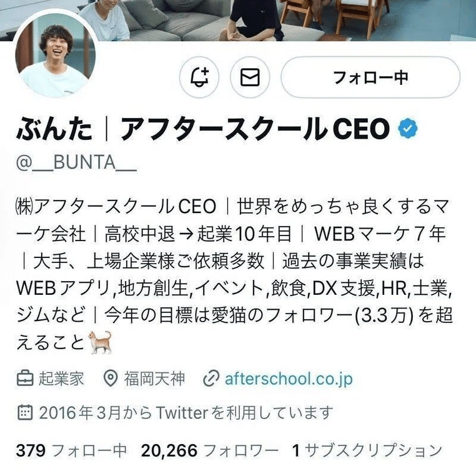Open the afterschool.co.jp website link

[289, 379]
